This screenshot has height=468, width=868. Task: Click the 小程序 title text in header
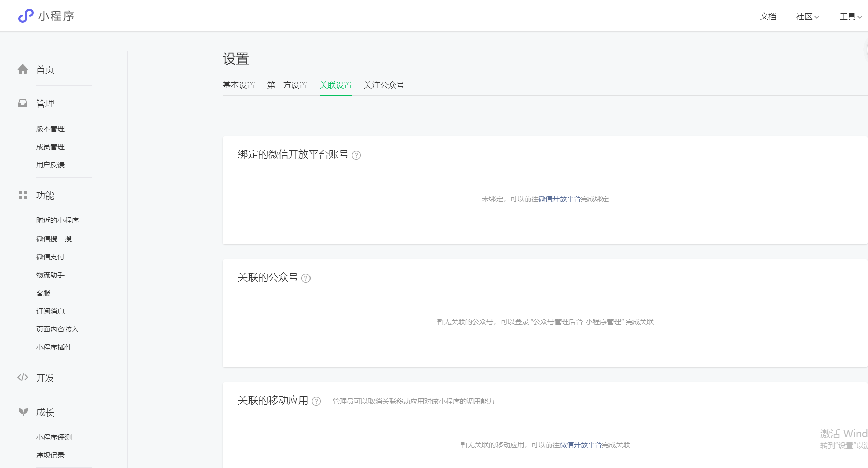[x=56, y=16]
